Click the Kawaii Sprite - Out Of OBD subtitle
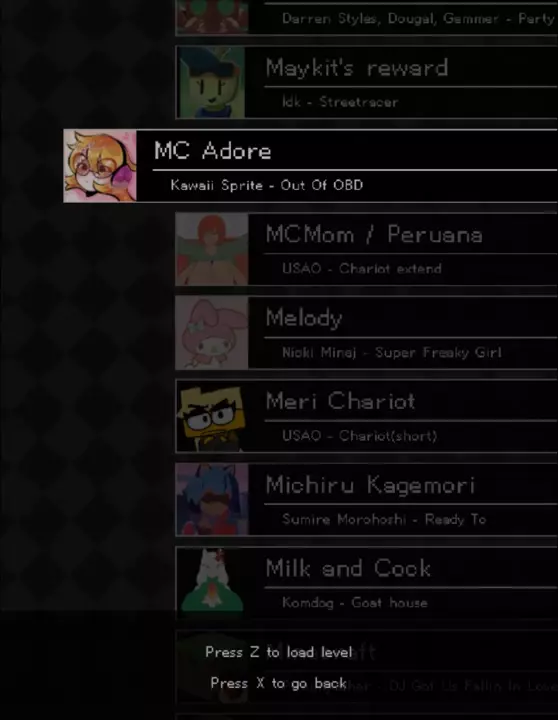 [x=266, y=185]
